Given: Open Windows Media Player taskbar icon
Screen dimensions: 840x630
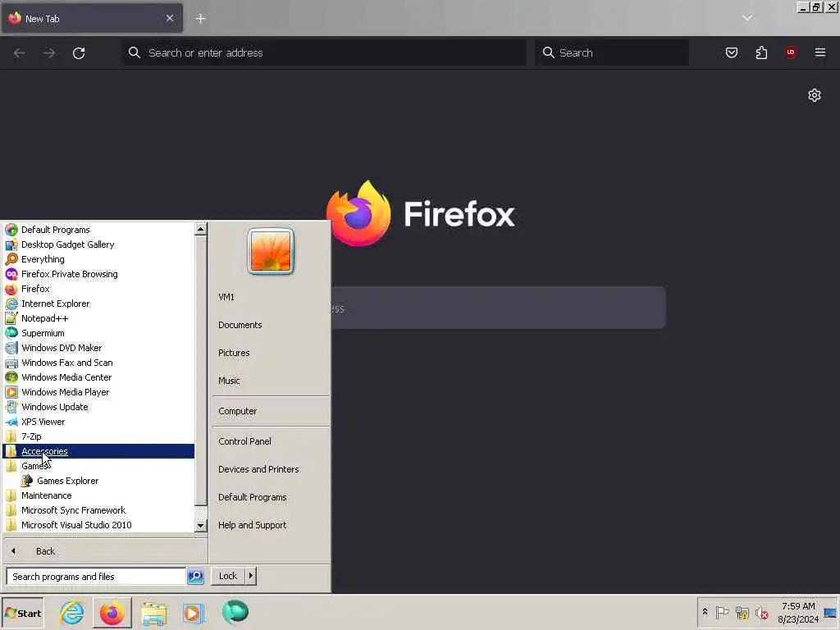Looking at the screenshot, I should coord(194,613).
